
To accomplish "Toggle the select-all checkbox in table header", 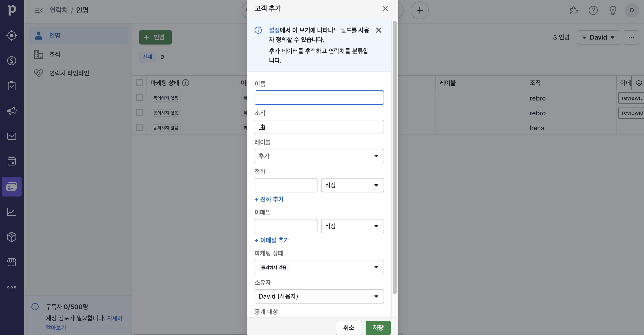I will (139, 83).
